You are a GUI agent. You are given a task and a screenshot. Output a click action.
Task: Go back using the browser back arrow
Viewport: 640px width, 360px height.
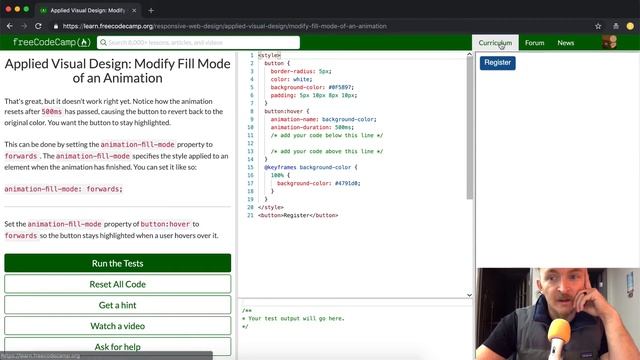(x=9, y=26)
